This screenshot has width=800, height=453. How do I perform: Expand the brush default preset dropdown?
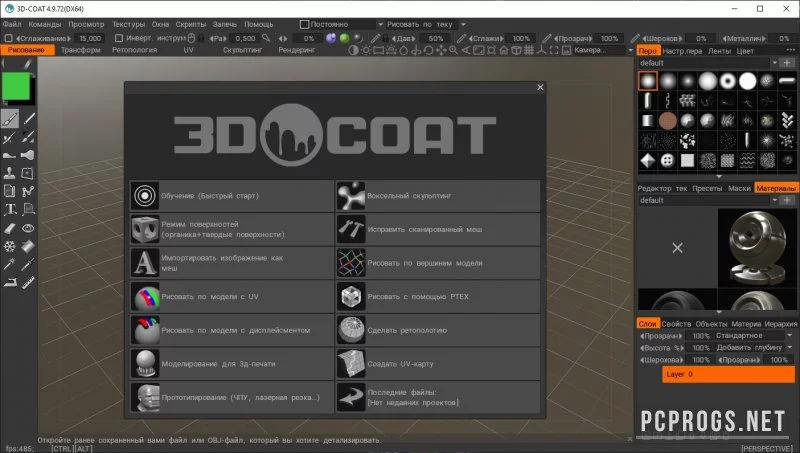click(x=774, y=63)
